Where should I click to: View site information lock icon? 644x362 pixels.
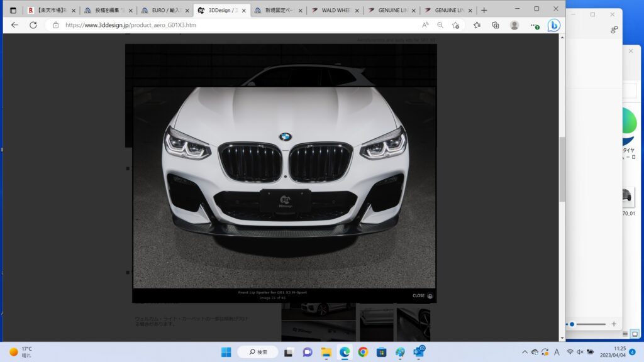pyautogui.click(x=56, y=25)
